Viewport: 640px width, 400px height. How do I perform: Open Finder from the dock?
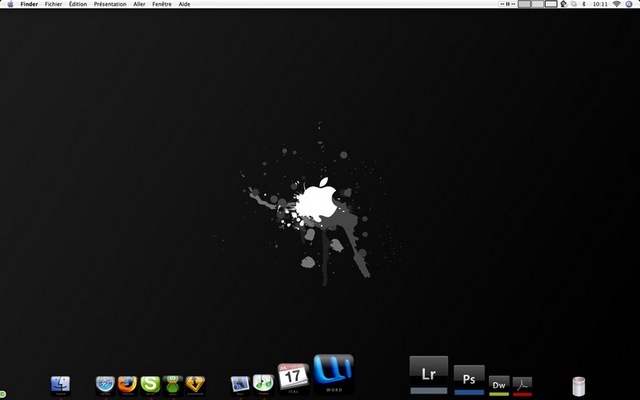click(x=60, y=384)
